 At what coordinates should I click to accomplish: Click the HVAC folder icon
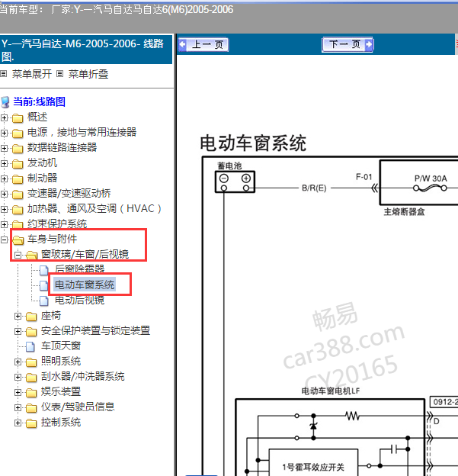coord(18,210)
